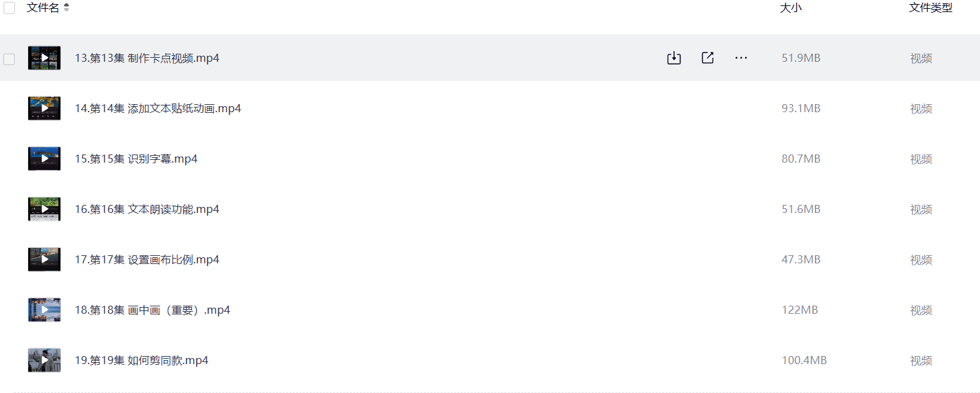Click the 设置画布比例 video thumbnail play icon

pos(44,259)
